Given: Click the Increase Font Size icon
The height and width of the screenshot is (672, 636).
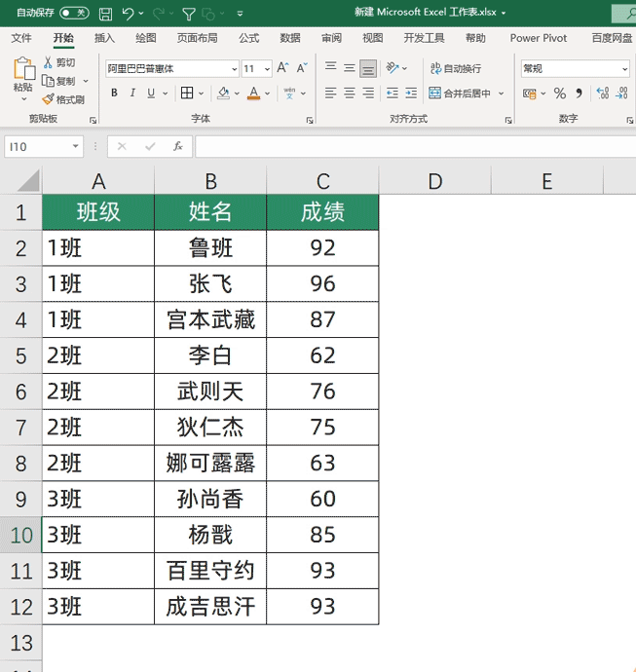Looking at the screenshot, I should coord(282,68).
